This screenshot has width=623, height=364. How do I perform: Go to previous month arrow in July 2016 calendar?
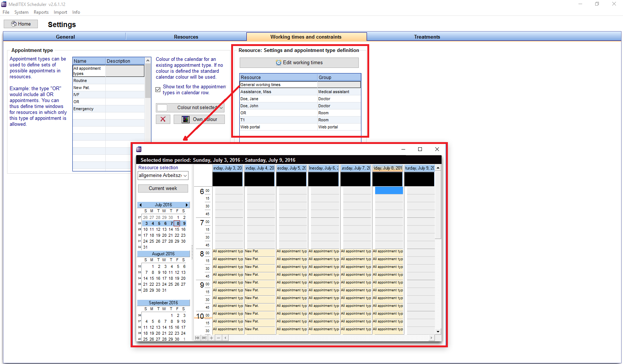(x=140, y=205)
